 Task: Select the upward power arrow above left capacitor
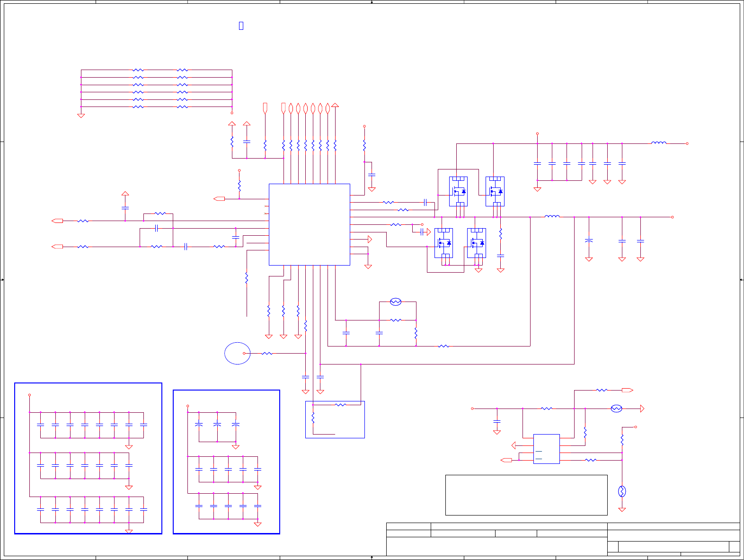pos(125,194)
